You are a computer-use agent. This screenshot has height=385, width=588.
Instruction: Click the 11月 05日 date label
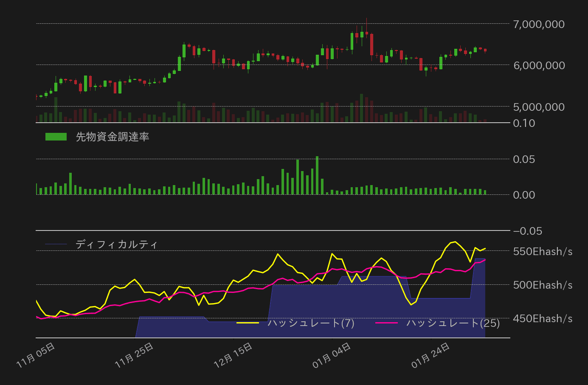pos(36,356)
